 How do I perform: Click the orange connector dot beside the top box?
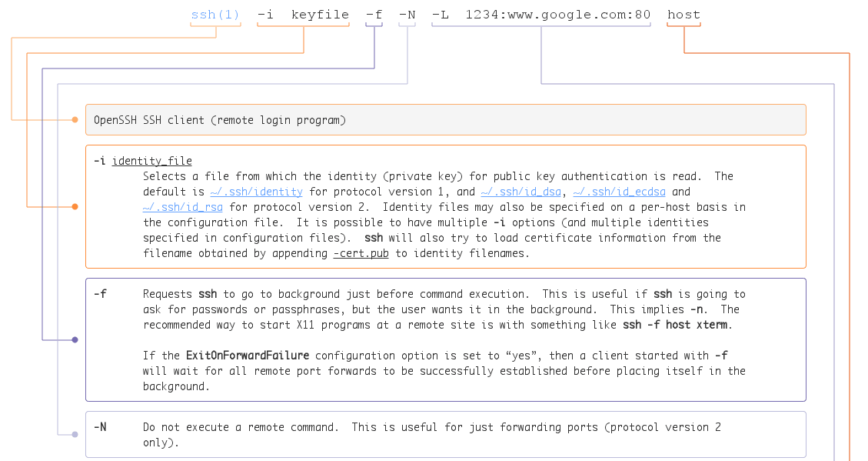[75, 119]
